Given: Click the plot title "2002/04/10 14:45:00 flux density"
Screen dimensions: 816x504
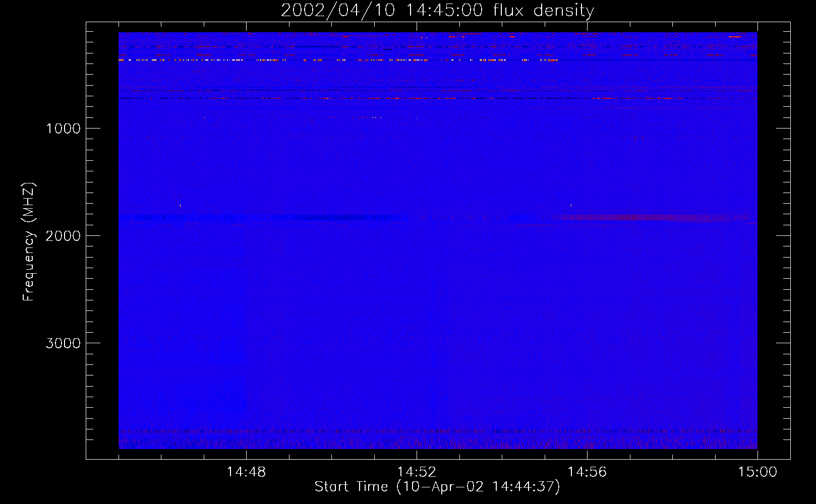Looking at the screenshot, I should click(437, 11).
